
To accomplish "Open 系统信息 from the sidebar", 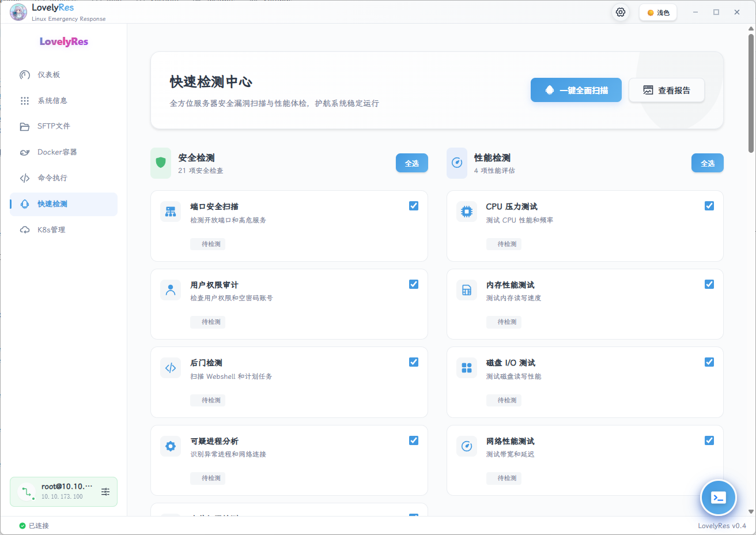I will (63, 101).
